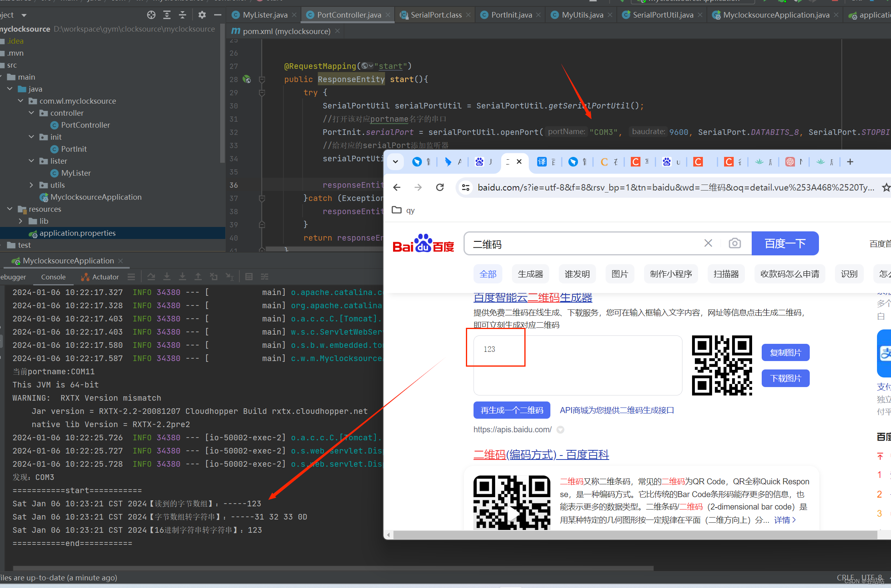Click the run gutter icon at line 28
The image size is (891, 588).
point(247,79)
